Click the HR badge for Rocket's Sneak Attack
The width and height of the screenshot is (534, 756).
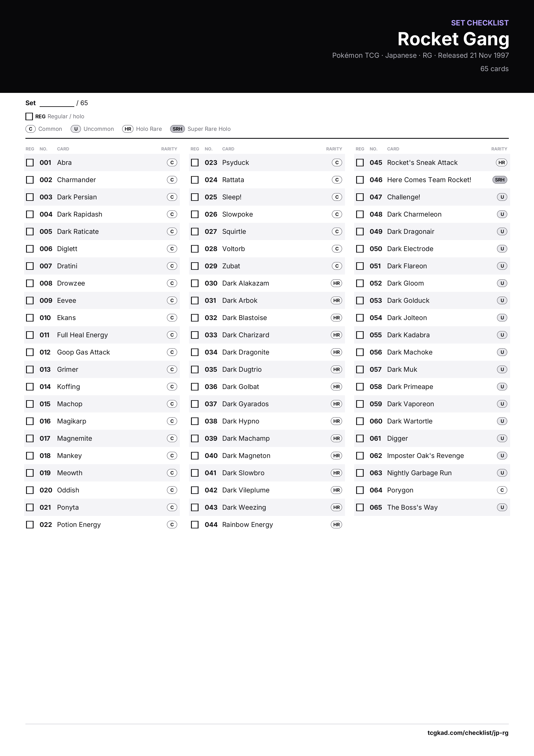[501, 163]
